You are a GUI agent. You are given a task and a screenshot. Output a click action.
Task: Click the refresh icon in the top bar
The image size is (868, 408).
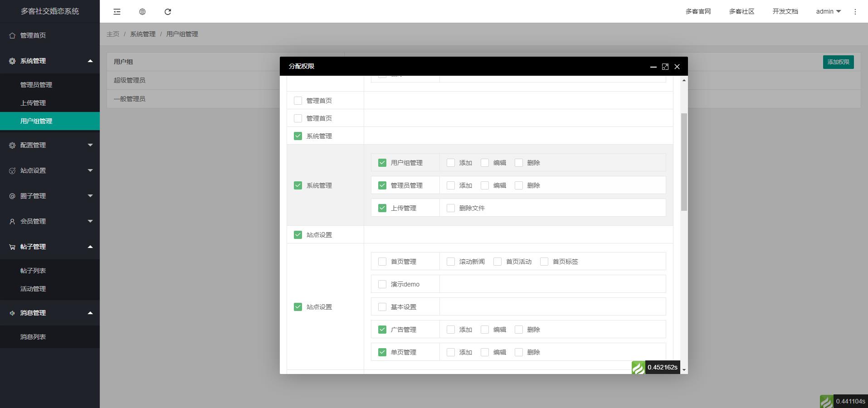(x=168, y=11)
